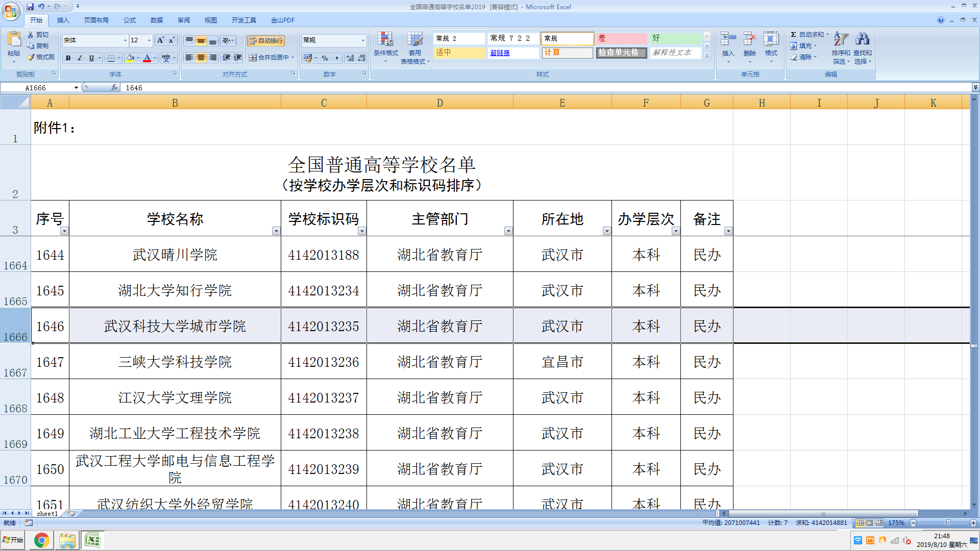Open the Insert (插入) ribbon tab
Image resolution: width=980 pixels, height=551 pixels.
tap(63, 20)
